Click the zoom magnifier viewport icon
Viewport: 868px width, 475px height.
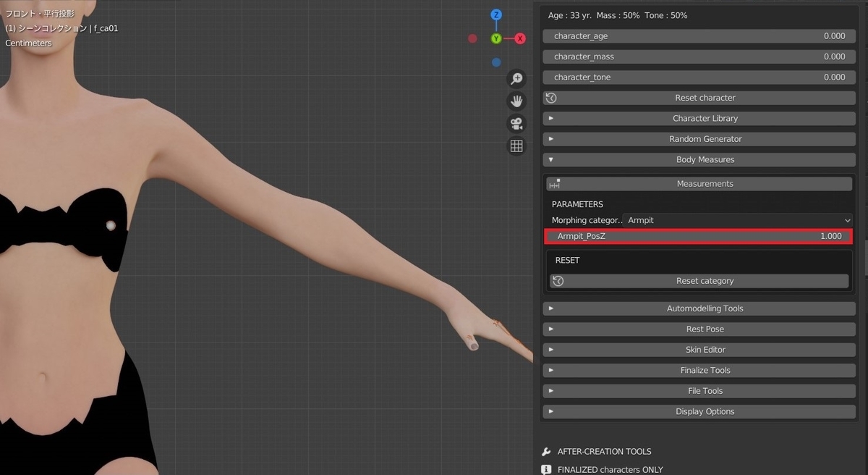pyautogui.click(x=516, y=78)
